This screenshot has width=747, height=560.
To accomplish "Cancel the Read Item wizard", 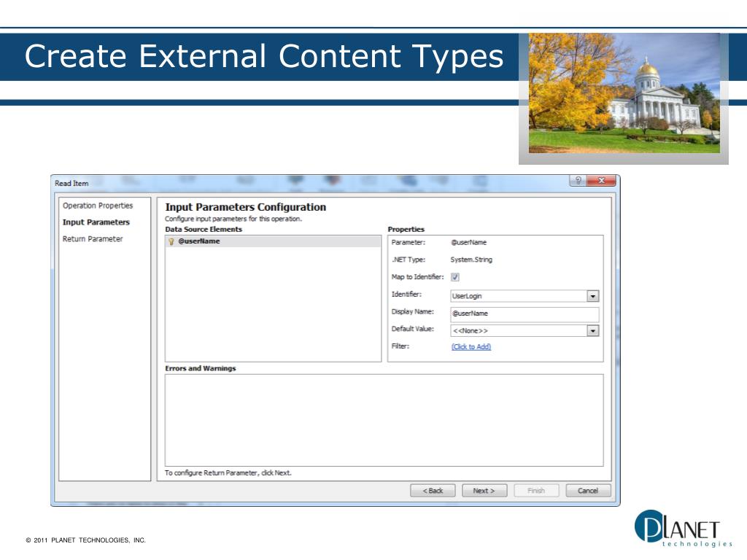I will [588, 491].
